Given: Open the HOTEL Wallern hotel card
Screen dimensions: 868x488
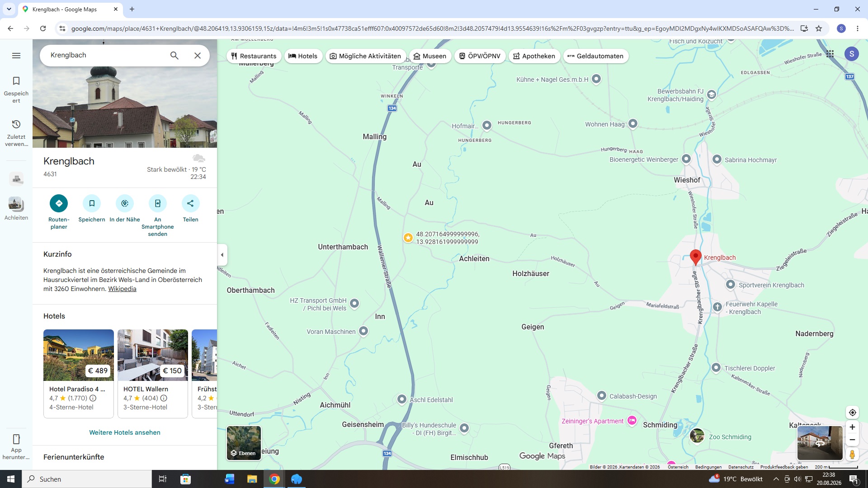Looking at the screenshot, I should coord(153,374).
